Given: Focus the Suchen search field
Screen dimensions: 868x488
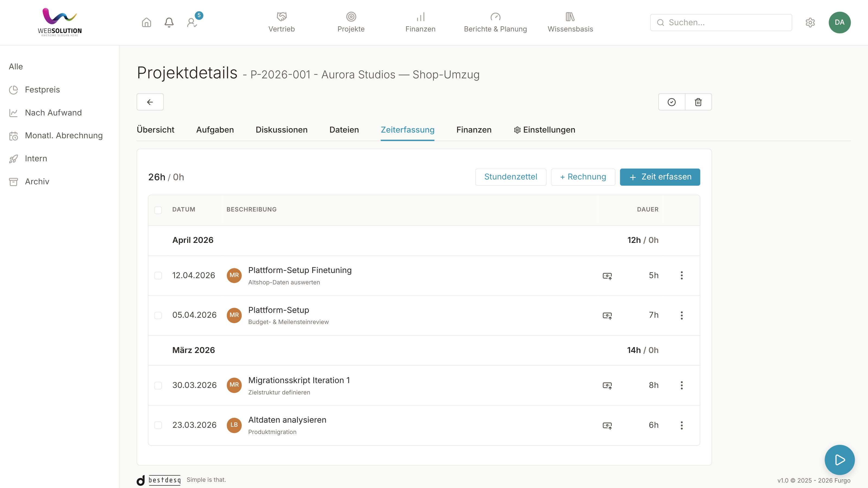Looking at the screenshot, I should pyautogui.click(x=721, y=23).
